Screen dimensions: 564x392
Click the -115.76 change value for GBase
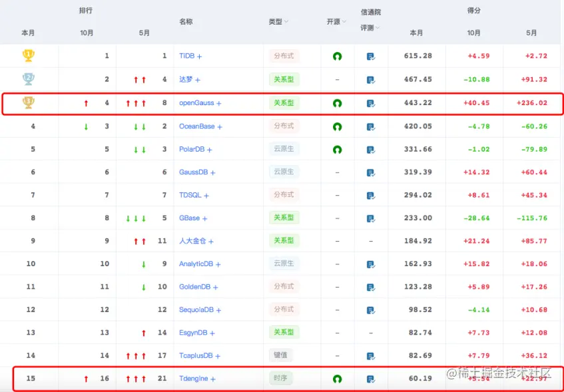pos(532,218)
